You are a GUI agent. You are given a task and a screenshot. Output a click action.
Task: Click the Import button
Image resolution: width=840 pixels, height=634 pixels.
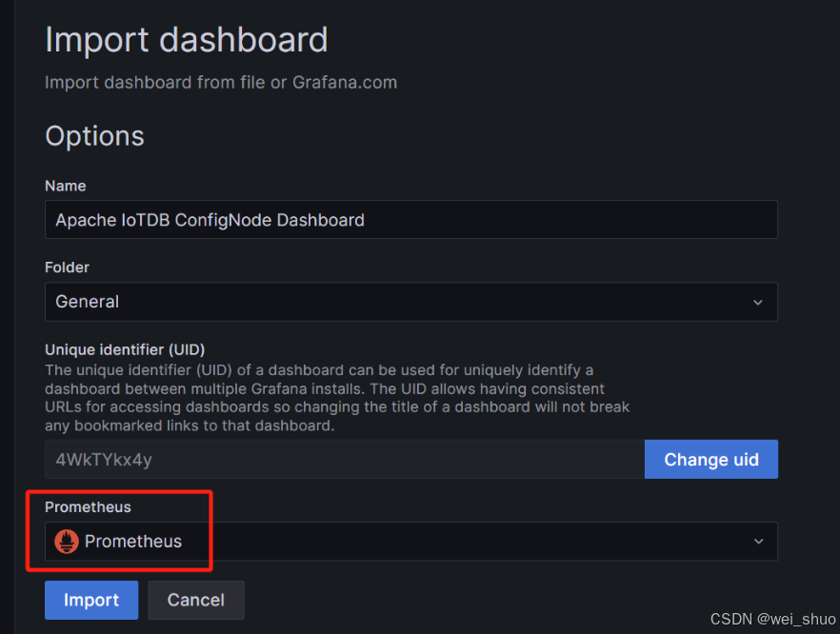91,600
